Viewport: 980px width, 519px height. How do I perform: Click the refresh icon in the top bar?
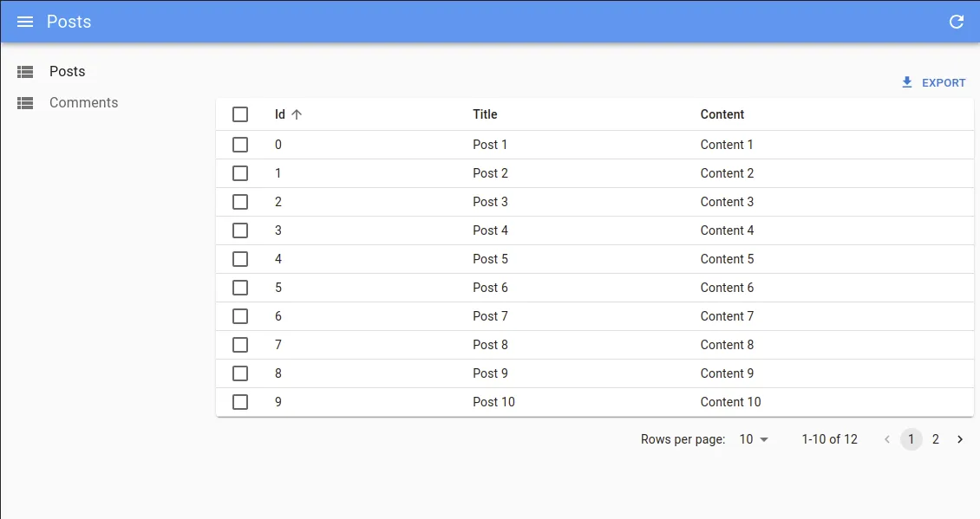point(957,22)
